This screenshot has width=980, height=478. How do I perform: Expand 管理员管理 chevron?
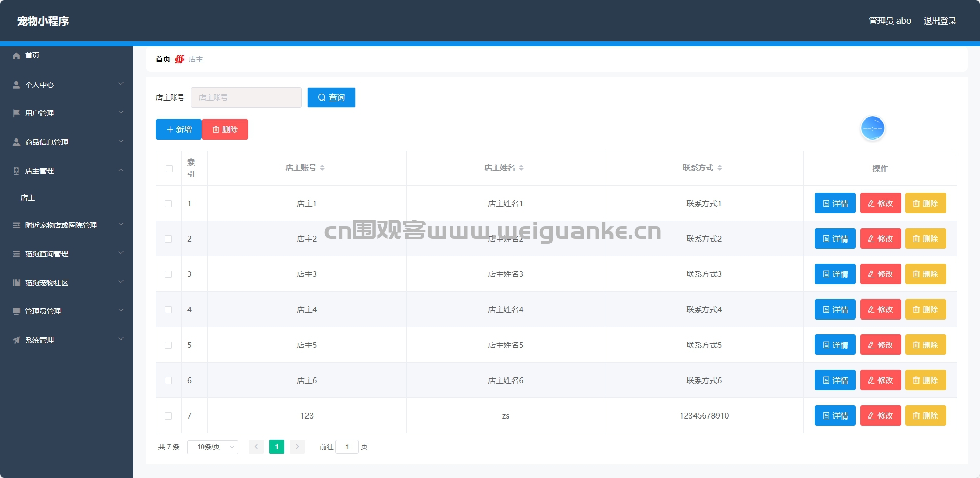click(121, 310)
